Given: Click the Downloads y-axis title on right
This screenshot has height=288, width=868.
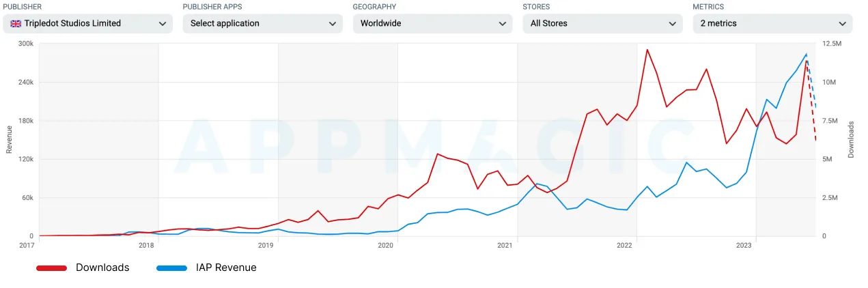Looking at the screenshot, I should coord(851,139).
